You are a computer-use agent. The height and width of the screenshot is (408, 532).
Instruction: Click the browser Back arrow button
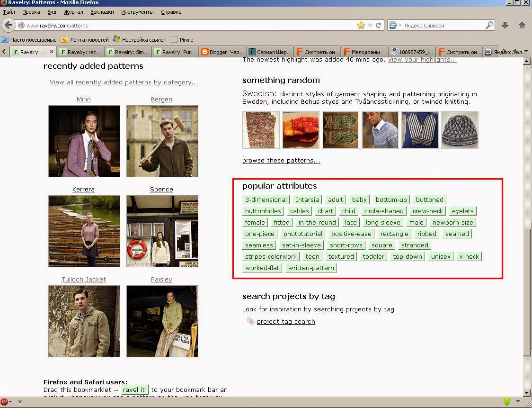pyautogui.click(x=9, y=25)
